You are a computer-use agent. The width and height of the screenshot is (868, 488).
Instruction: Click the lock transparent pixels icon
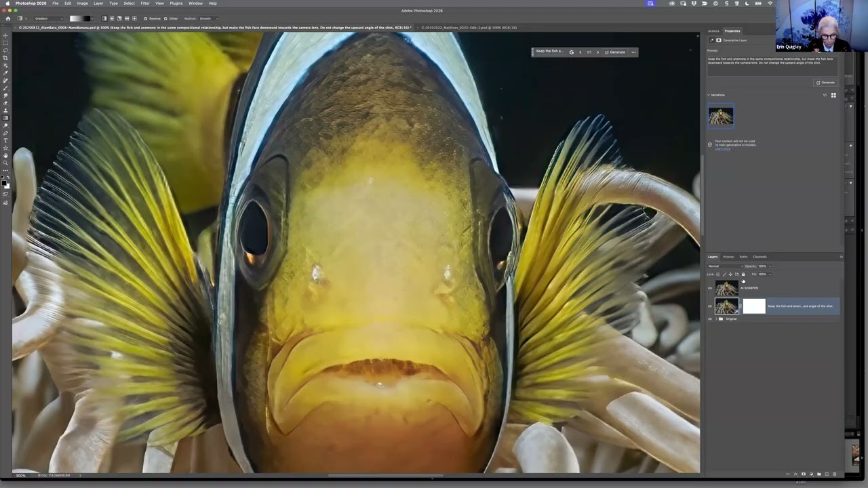pos(718,274)
